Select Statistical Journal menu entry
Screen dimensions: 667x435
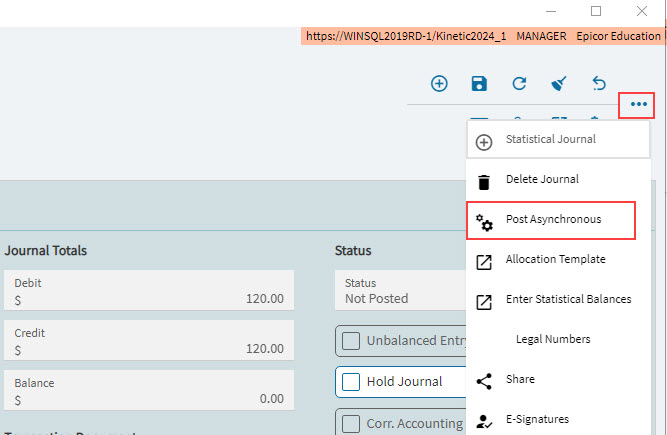tap(558, 139)
